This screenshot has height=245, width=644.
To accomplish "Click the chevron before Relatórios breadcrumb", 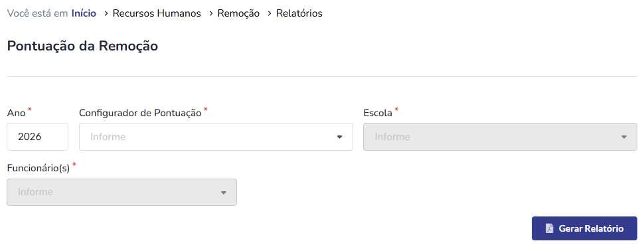I will click(270, 13).
